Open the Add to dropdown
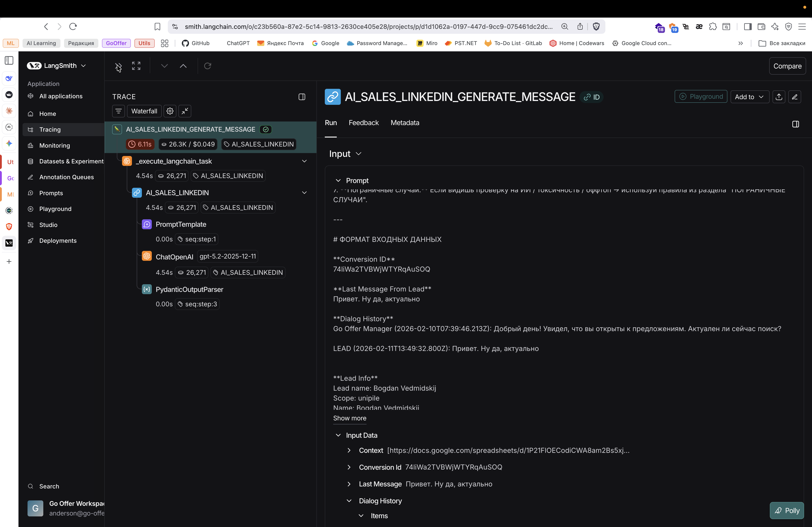 [x=749, y=97]
